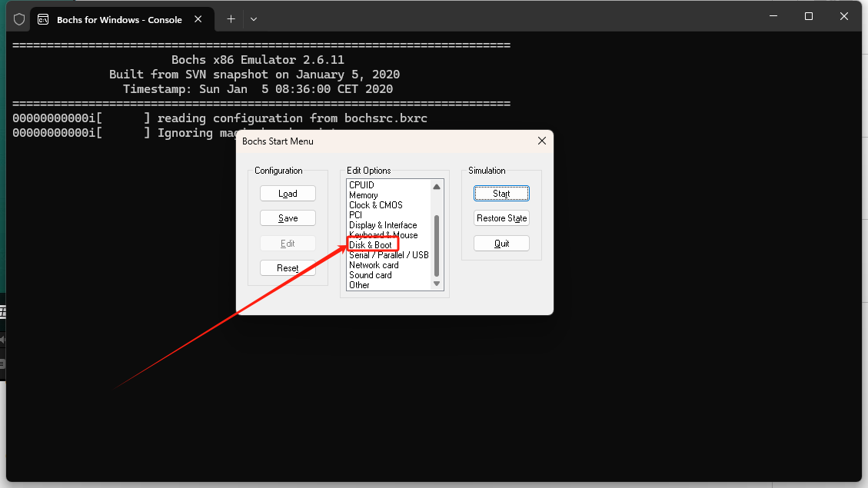Save the current configuration
This screenshot has height=488, width=868.
point(288,218)
